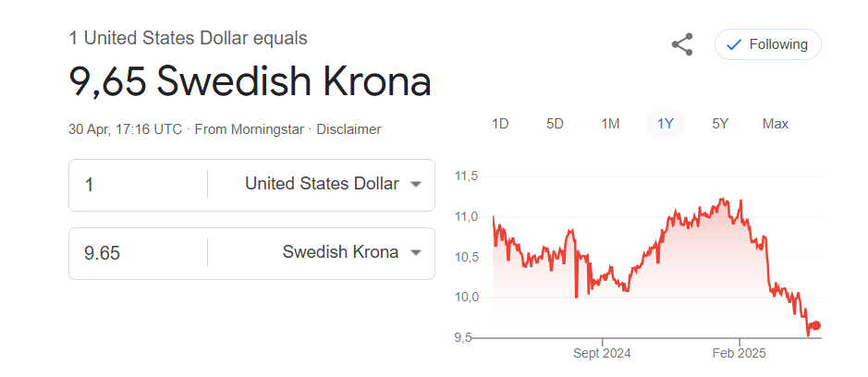The height and width of the screenshot is (377, 868).
Task: Toggle the Following button off
Action: coord(768,44)
